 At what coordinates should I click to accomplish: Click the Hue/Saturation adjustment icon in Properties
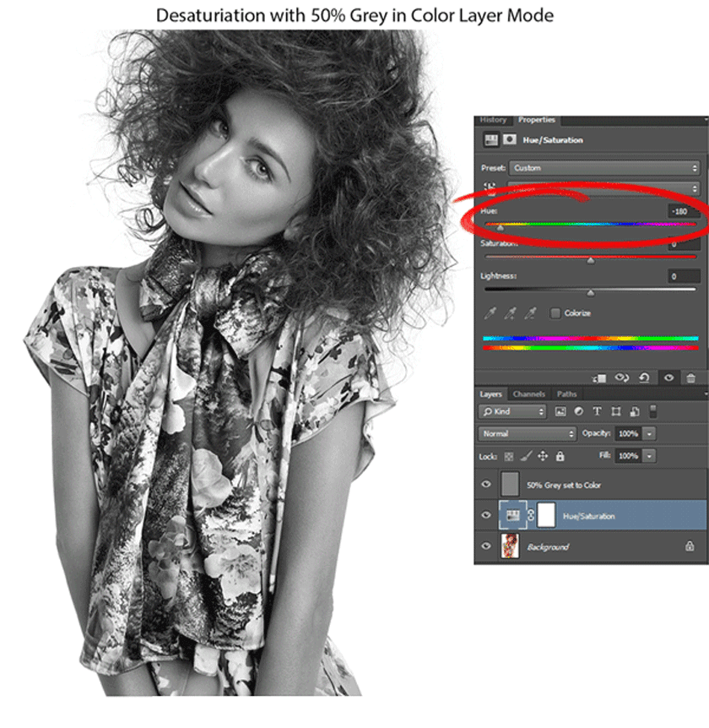coord(491,139)
